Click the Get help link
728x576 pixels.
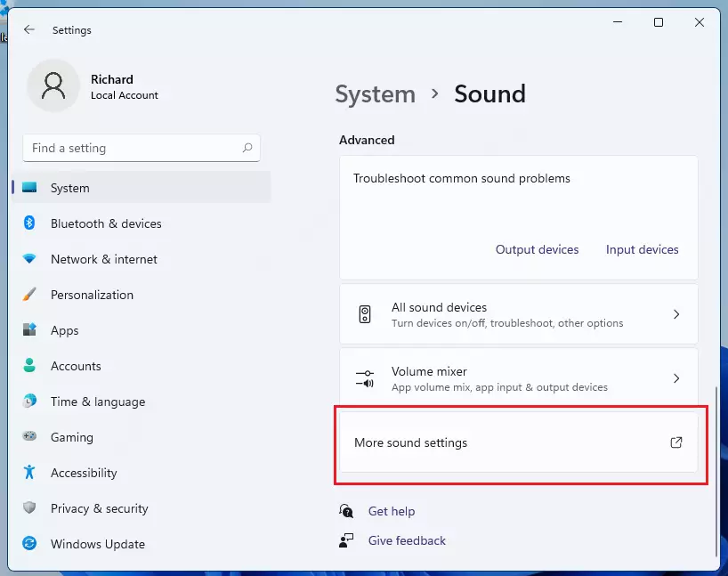[x=392, y=511]
